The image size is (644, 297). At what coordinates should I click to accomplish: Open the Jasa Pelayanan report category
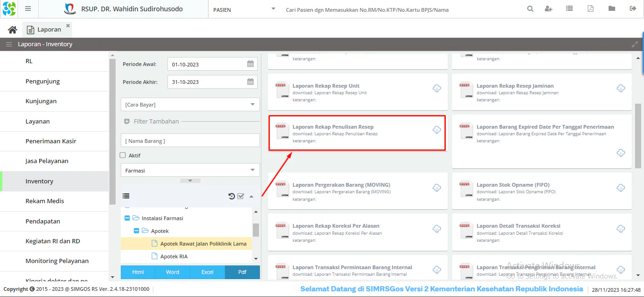[54, 161]
